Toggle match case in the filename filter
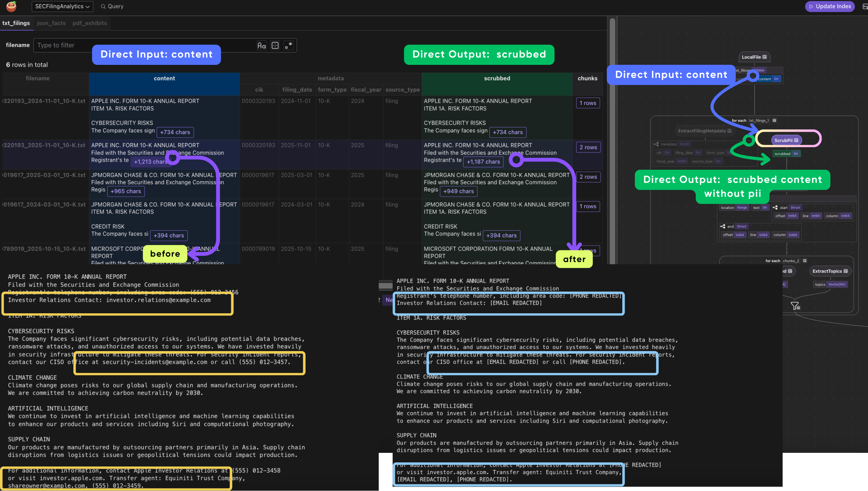 261,45
